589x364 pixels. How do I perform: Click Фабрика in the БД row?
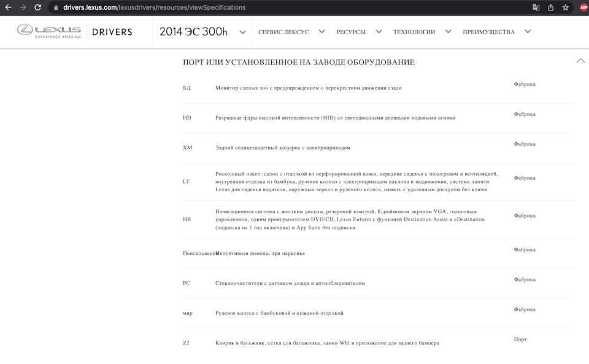(x=525, y=85)
